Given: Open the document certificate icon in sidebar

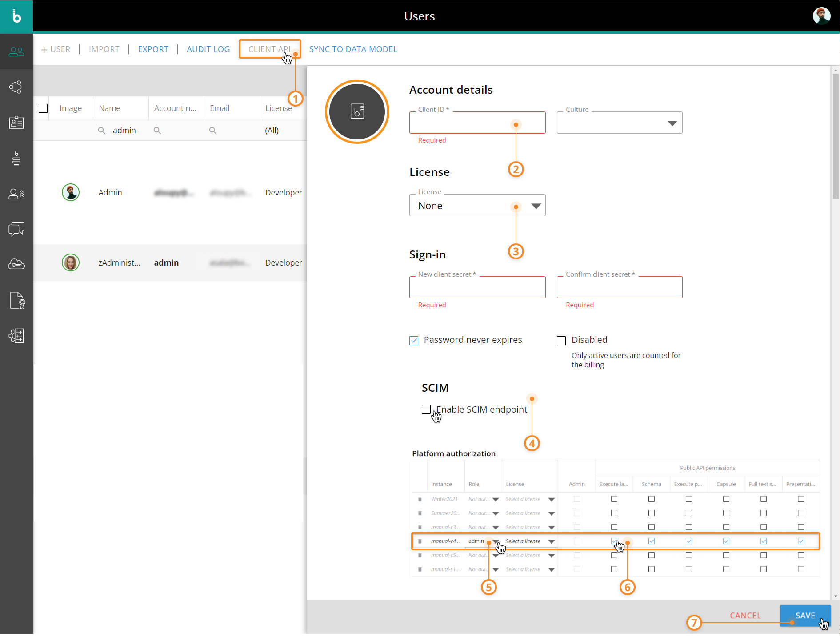Looking at the screenshot, I should coord(16,300).
